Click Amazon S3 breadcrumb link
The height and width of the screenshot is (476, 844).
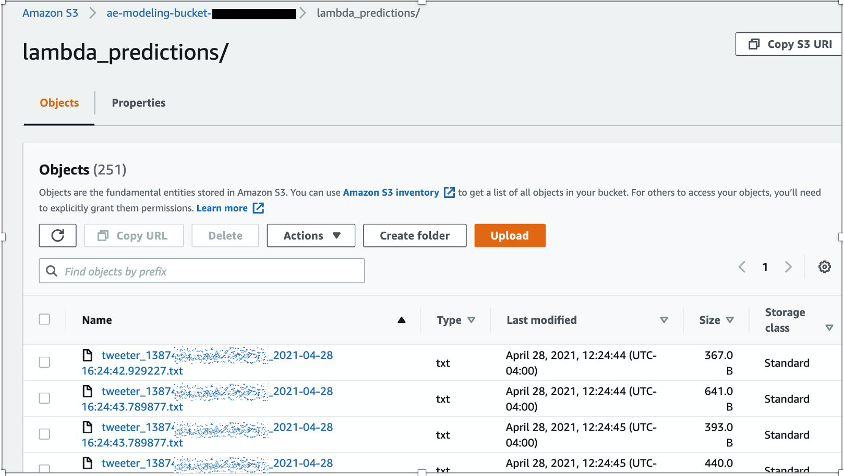tap(50, 13)
